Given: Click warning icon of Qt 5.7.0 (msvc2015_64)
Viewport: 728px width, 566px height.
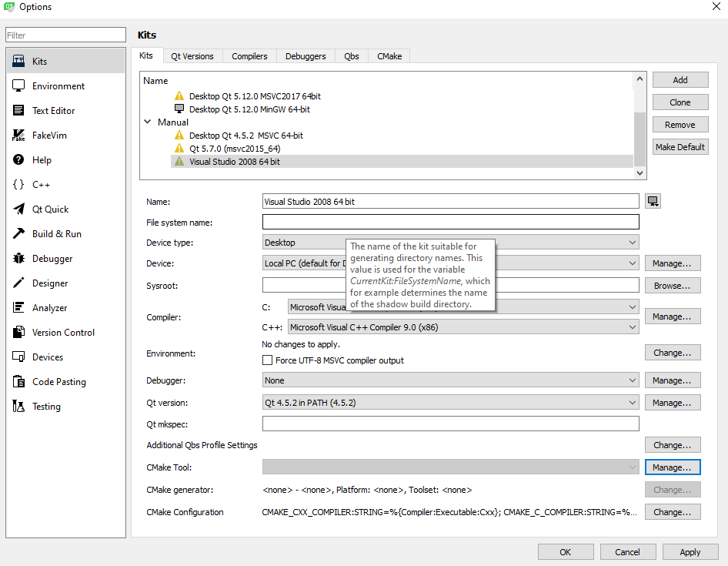Looking at the screenshot, I should point(179,148).
